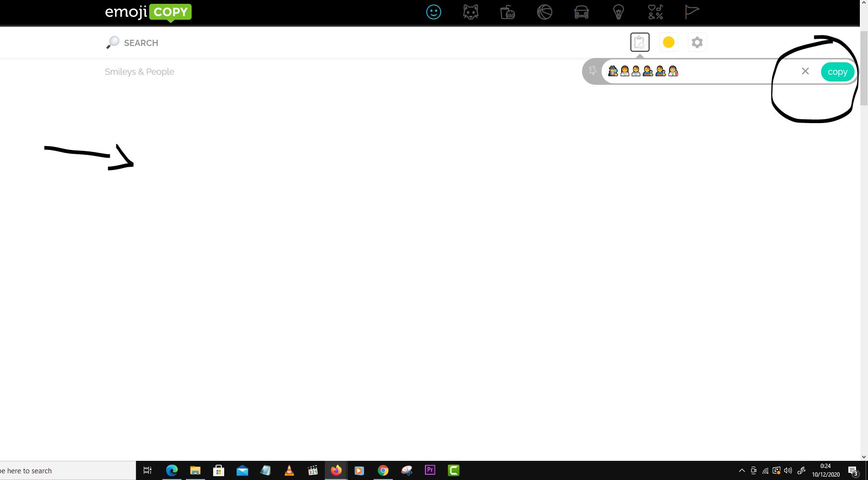The width and height of the screenshot is (868, 480).
Task: Open the Food & Drink category icon
Action: pos(507,12)
